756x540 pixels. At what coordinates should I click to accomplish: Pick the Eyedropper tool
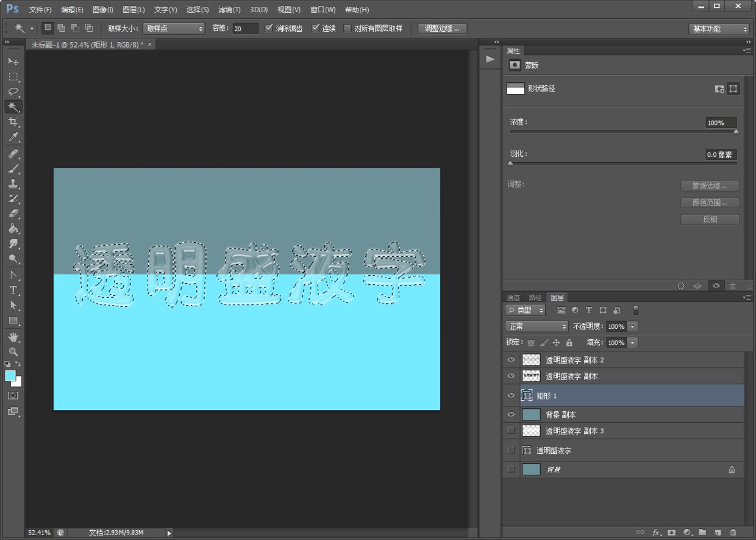pos(13,137)
